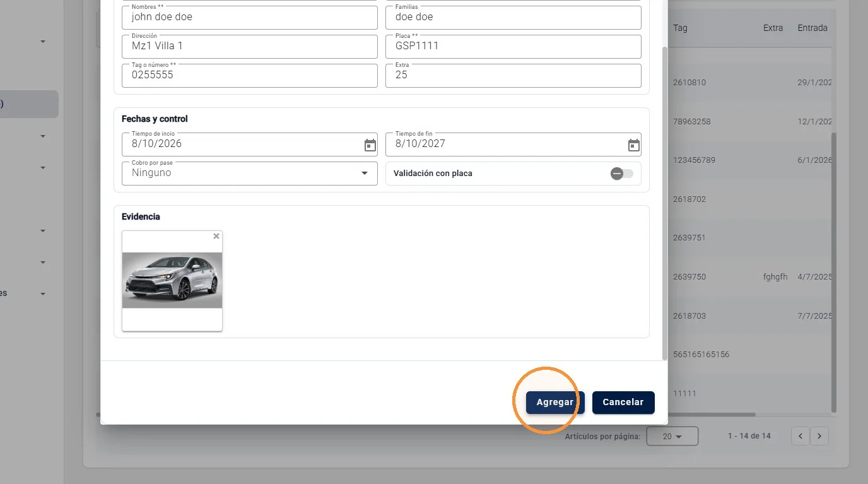Open calendar picker for Tiempo de fin

[634, 145]
